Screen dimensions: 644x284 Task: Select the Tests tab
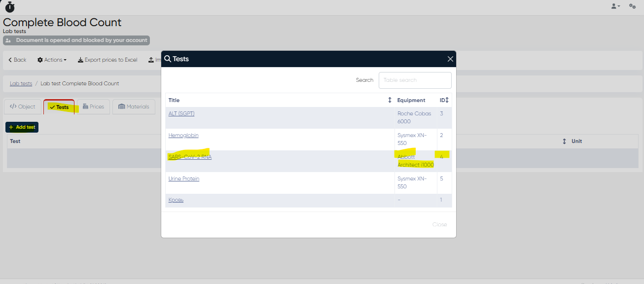(59, 107)
